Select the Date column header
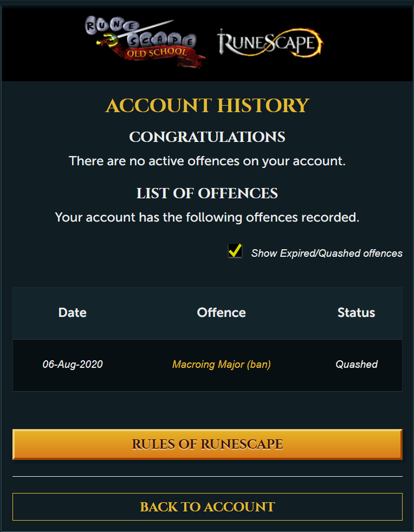Screen dimensions: 414x532 point(72,313)
